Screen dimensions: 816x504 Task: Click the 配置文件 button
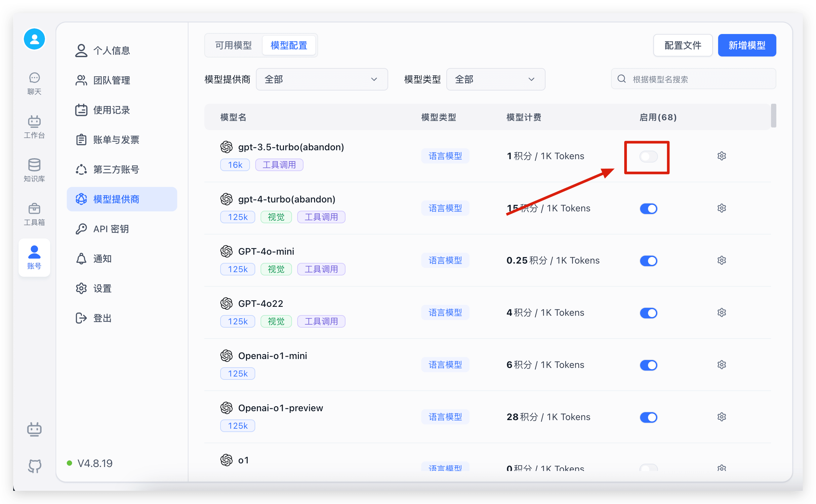click(x=682, y=45)
